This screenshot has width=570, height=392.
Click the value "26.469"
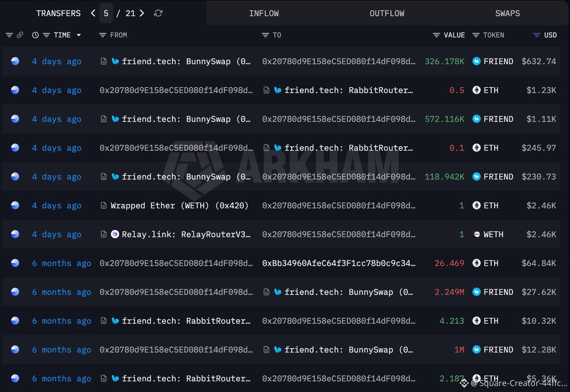click(x=449, y=263)
